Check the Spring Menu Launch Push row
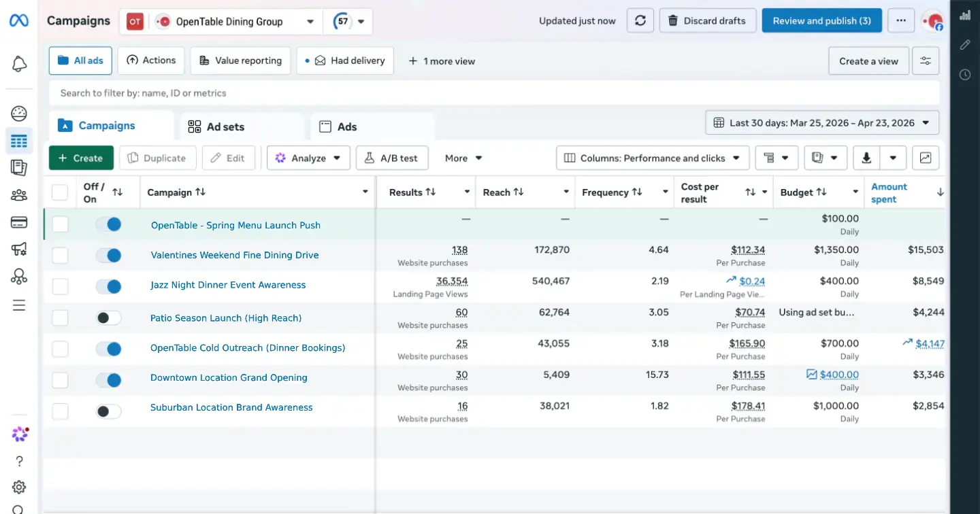 click(60, 224)
